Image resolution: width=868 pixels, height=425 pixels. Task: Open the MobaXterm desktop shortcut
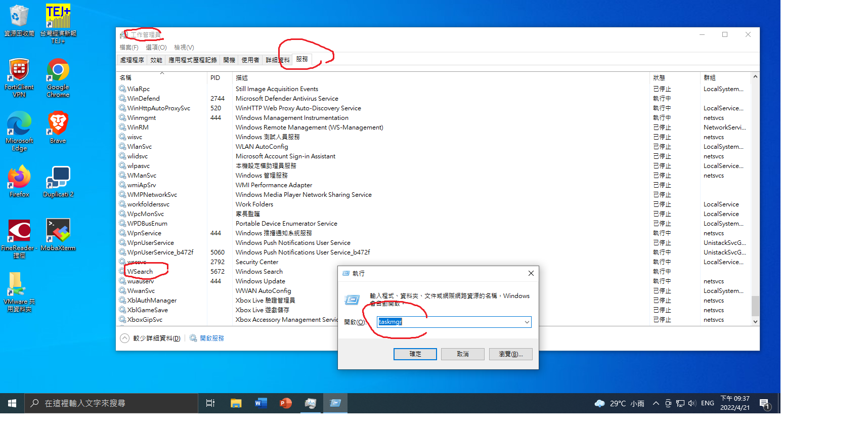tap(58, 234)
